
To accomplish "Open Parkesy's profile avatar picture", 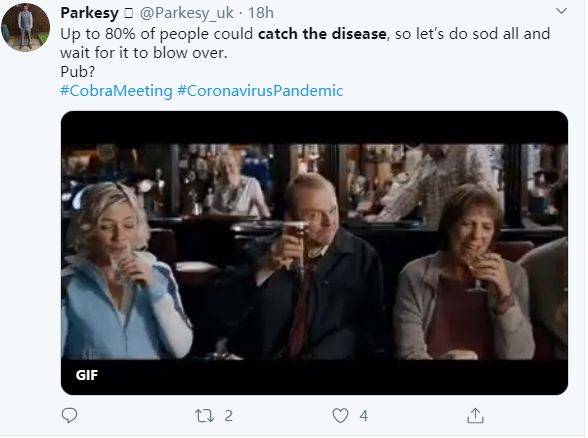I will (x=26, y=27).
